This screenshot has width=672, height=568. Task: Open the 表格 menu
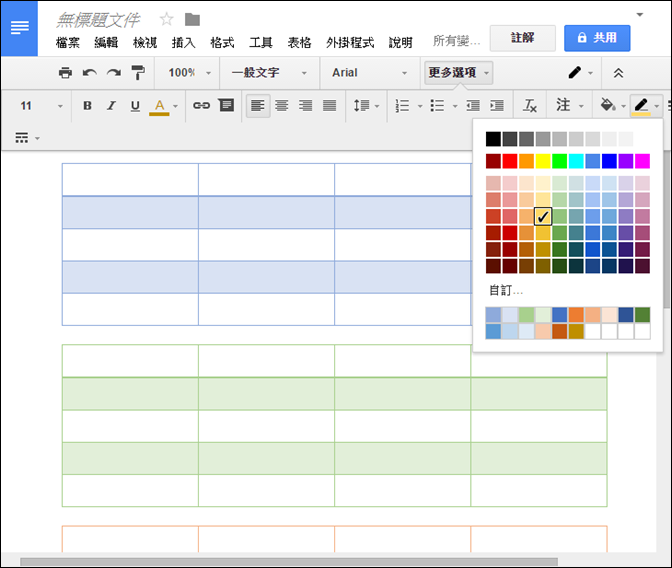299,42
